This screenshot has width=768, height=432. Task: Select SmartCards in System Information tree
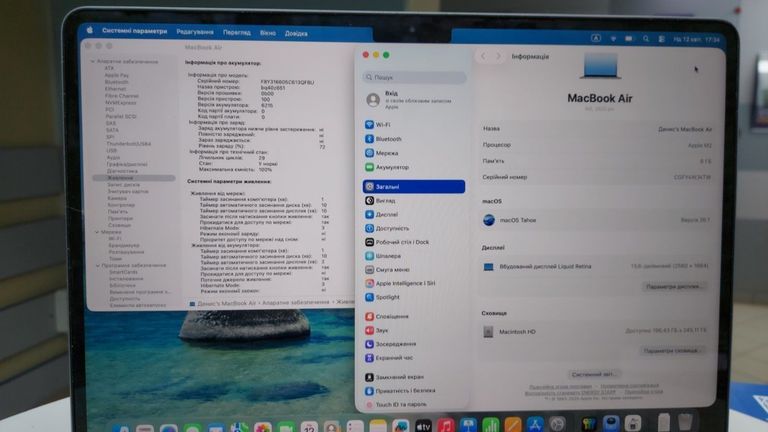(x=123, y=272)
